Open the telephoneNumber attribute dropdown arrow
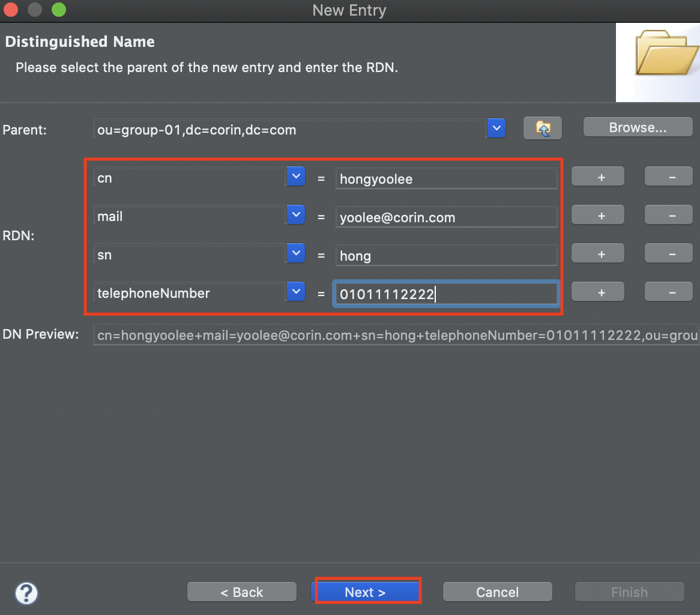 (295, 292)
